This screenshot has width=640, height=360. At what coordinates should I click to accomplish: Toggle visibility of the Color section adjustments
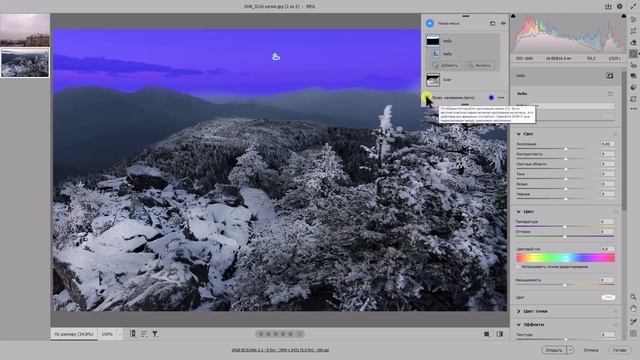pyautogui.click(x=615, y=211)
